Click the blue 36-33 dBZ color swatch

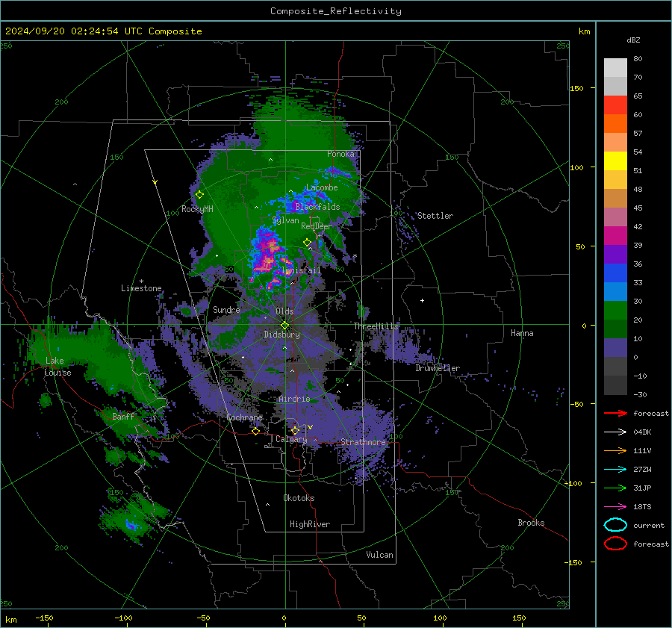pyautogui.click(x=615, y=273)
